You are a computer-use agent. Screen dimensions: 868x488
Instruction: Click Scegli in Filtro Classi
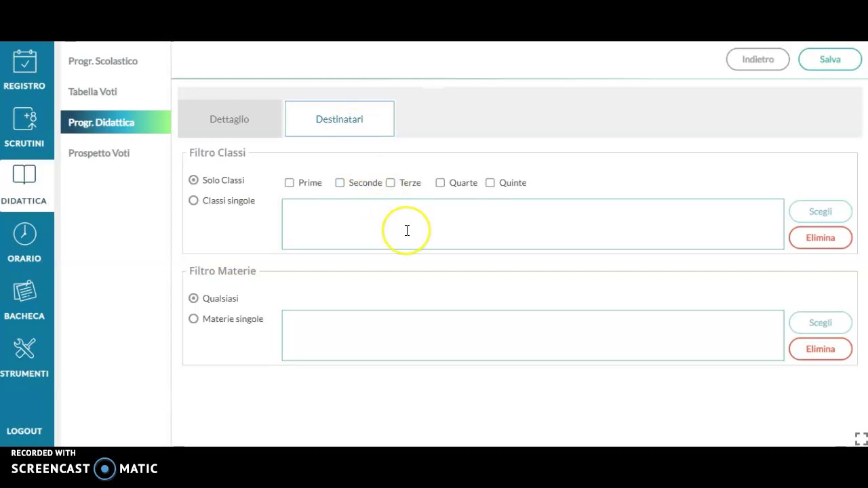coord(821,211)
